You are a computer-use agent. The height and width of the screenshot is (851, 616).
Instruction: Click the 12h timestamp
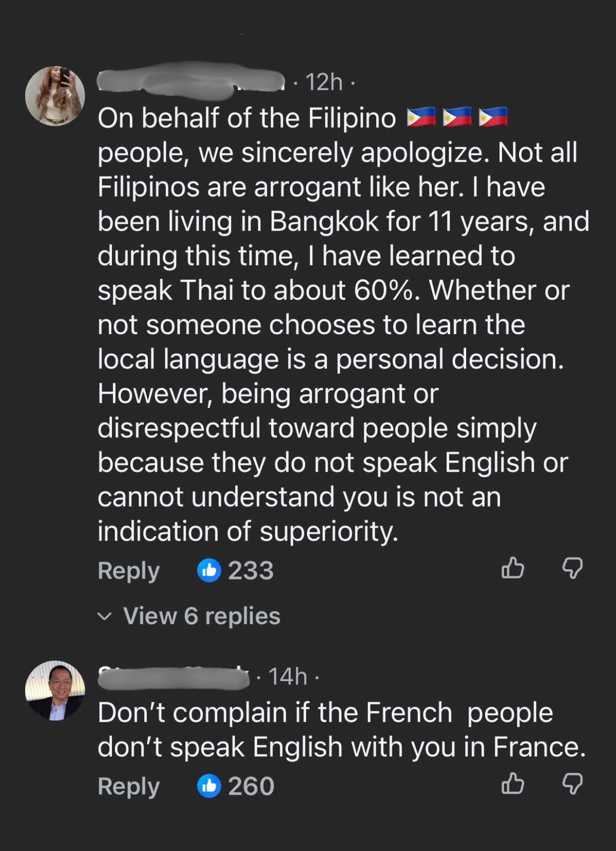click(324, 82)
